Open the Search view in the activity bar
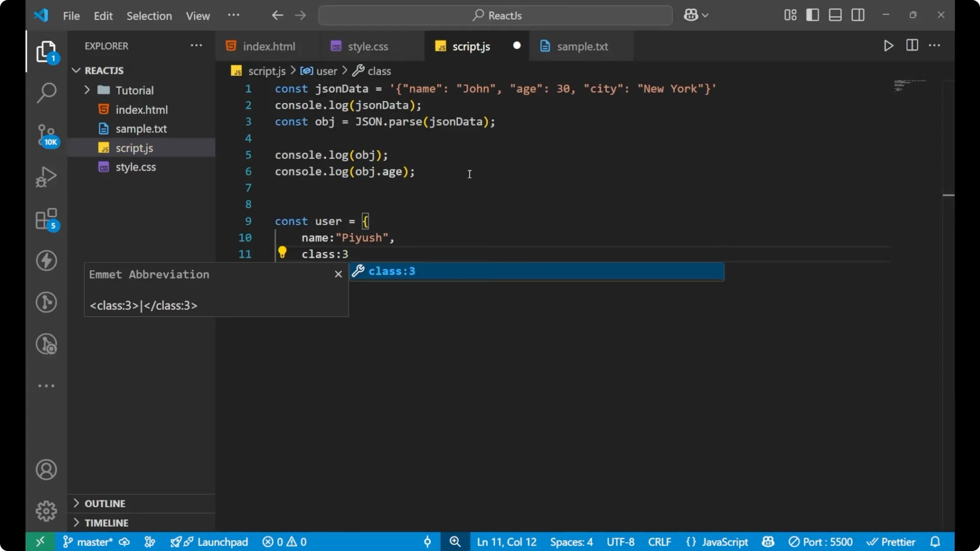Screen dimensions: 980x551 coord(46,93)
